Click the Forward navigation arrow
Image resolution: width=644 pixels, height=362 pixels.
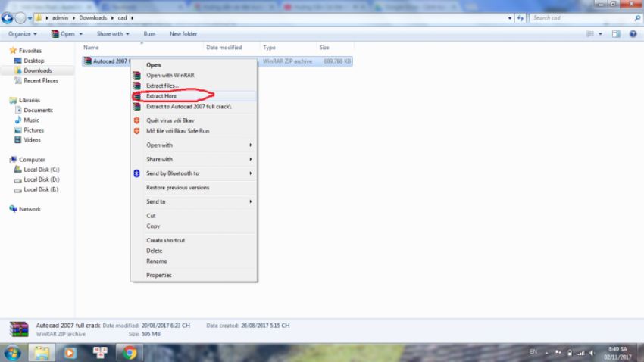point(20,18)
